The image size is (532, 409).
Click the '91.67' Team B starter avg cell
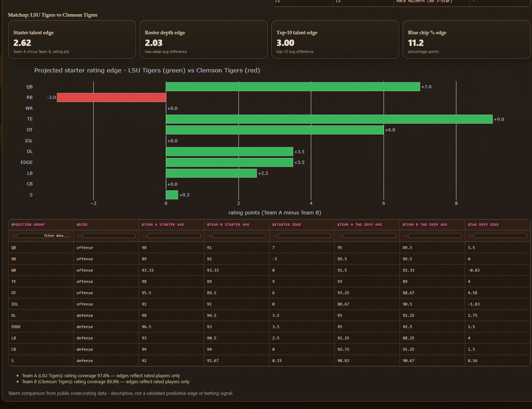[x=236, y=361]
